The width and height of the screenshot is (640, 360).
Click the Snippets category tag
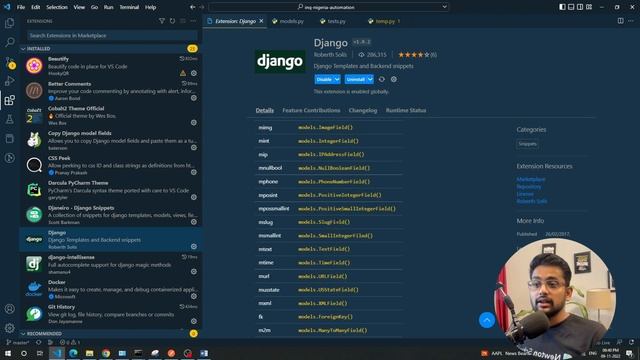(x=527, y=144)
